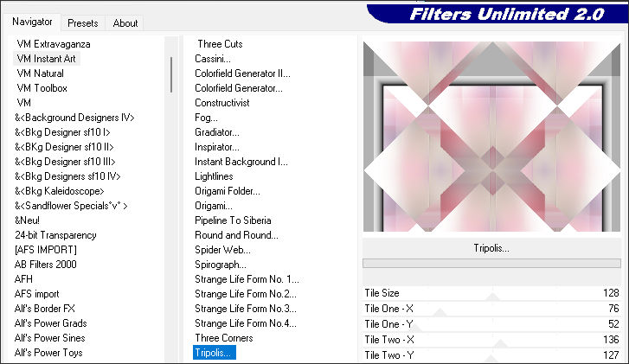This screenshot has width=629, height=364.
Task: Select VM Toolbox filter group
Action: pos(42,87)
